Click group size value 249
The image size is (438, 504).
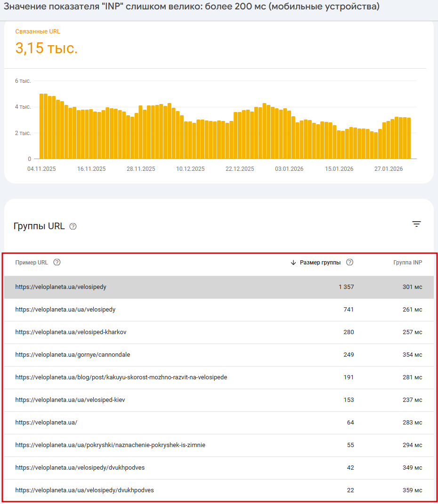(x=349, y=355)
